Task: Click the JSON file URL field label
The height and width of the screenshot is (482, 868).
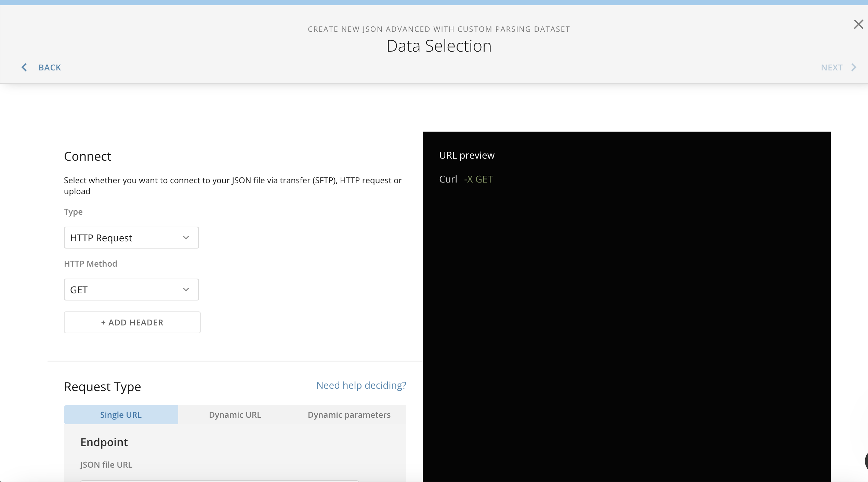Action: 106,465
